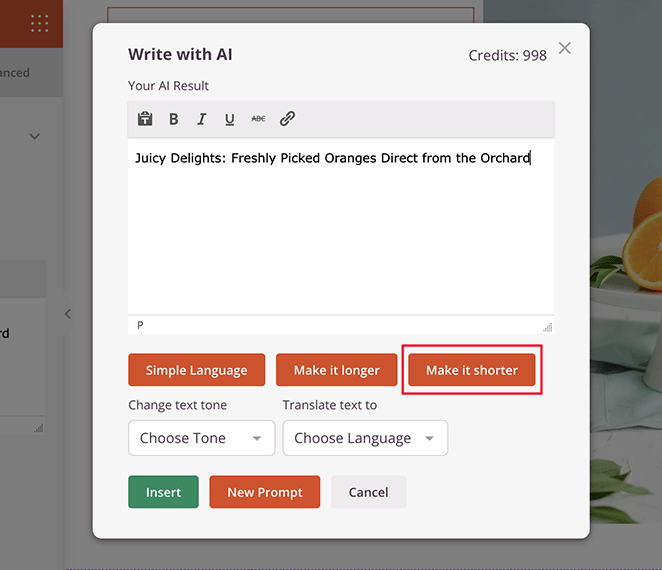Click the paste clipboard icon in editor toolbar
Viewport: 662px width, 570px height.
145,119
